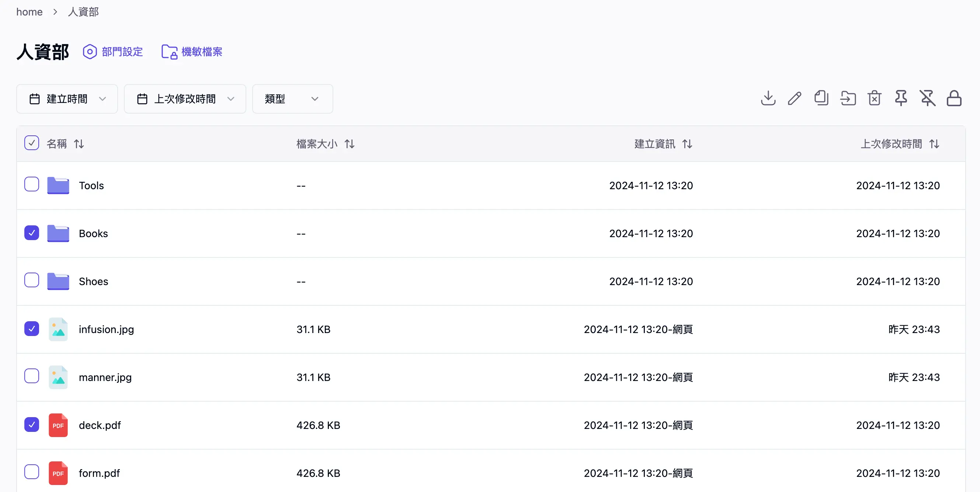Copy the selected files
Image resolution: width=980 pixels, height=492 pixels.
tap(821, 98)
